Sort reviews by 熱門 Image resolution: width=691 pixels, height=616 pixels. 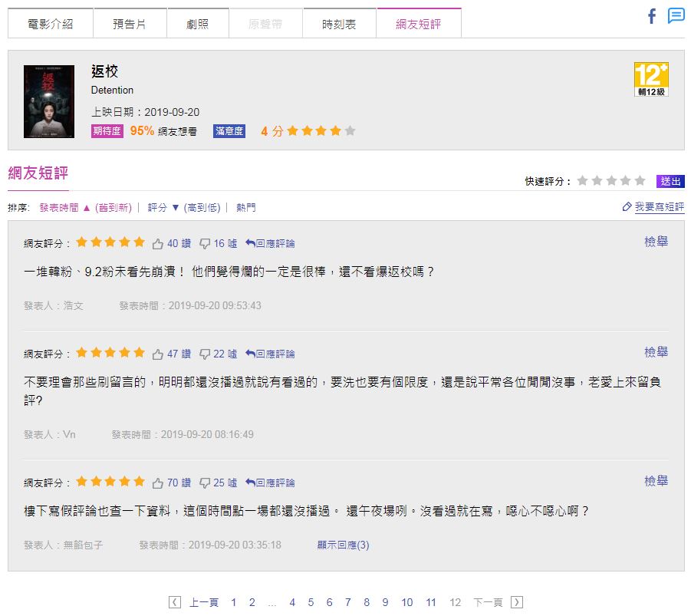pyautogui.click(x=246, y=208)
